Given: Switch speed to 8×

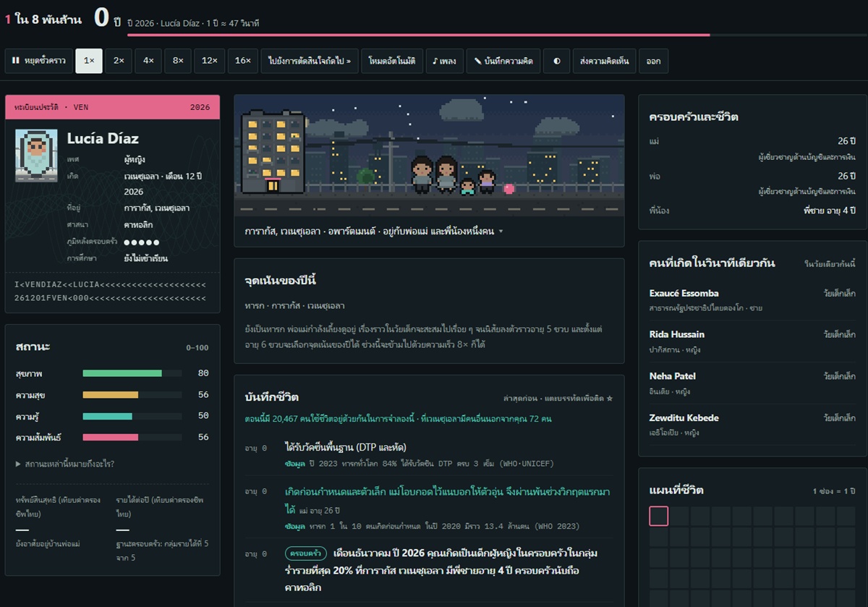Looking at the screenshot, I should pyautogui.click(x=178, y=61).
